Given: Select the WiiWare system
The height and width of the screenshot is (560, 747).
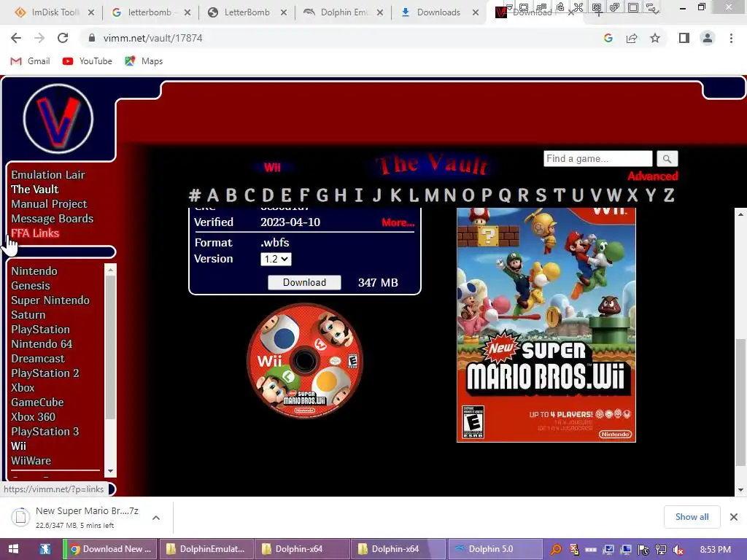Looking at the screenshot, I should click(x=31, y=461).
